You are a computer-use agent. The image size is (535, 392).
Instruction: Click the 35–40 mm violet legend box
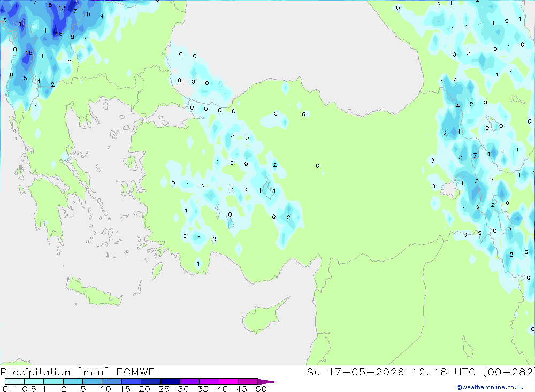tap(209, 381)
